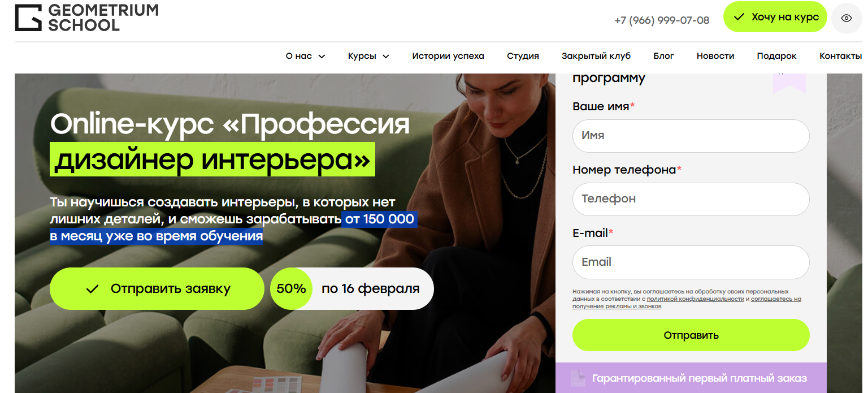Click the phone number +7 (966) 999-07-08
The width and height of the screenshot is (868, 393).
pyautogui.click(x=662, y=20)
